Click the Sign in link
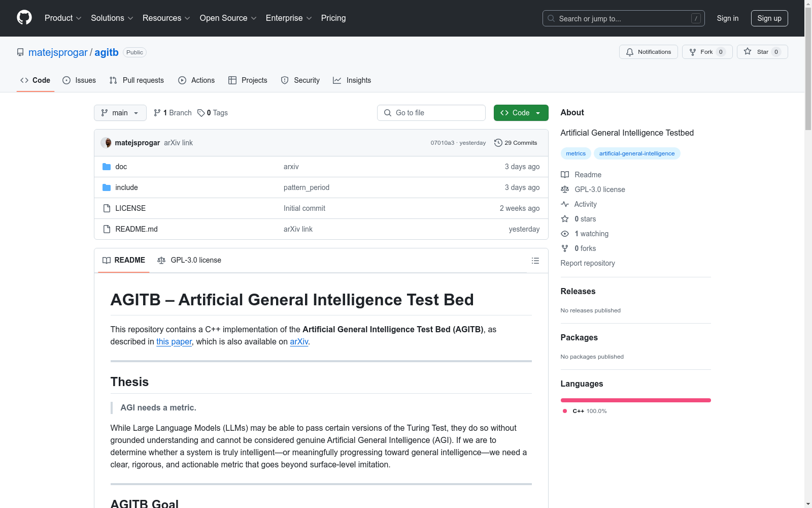Image resolution: width=812 pixels, height=508 pixels. [x=728, y=18]
